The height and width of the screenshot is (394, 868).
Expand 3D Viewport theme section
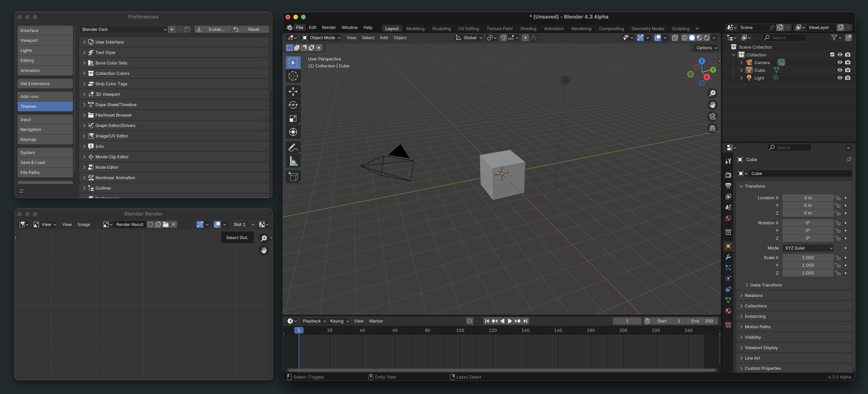(x=174, y=94)
